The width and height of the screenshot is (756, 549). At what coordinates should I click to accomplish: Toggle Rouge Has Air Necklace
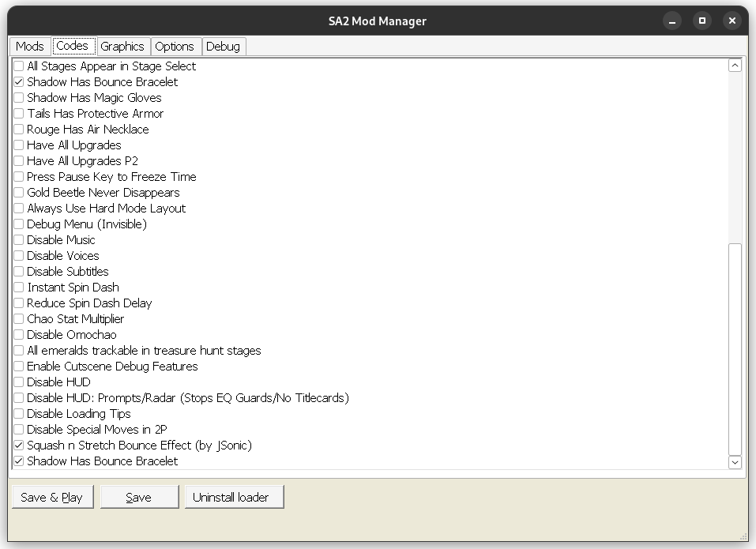tap(19, 130)
